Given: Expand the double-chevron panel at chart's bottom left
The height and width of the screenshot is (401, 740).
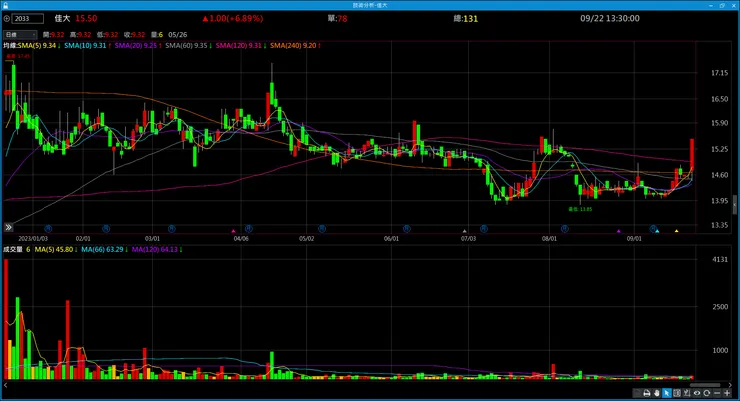Looking at the screenshot, I should tap(8, 227).
